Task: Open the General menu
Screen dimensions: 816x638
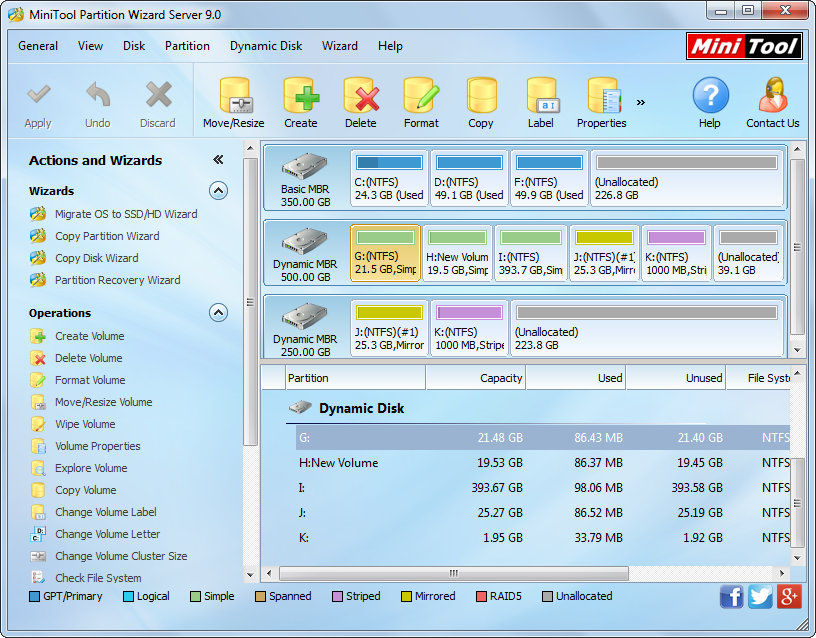Action: coord(38,46)
